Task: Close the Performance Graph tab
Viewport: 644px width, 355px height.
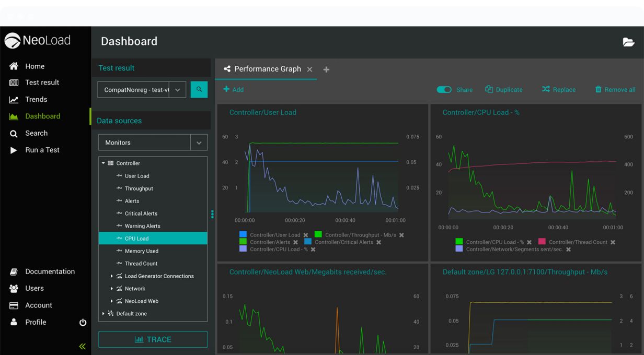Action: 309,69
